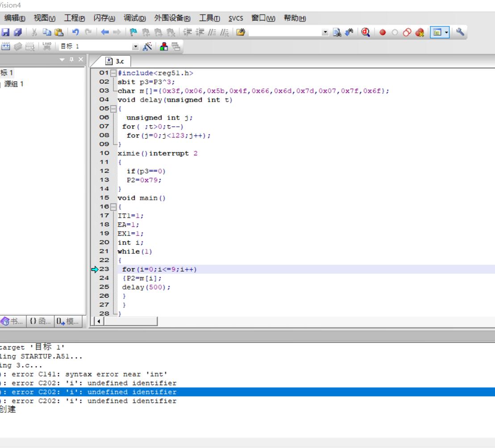Image resolution: width=495 pixels, height=448 pixels.
Task: Switch to the Templates panel tab
Action: [68, 321]
